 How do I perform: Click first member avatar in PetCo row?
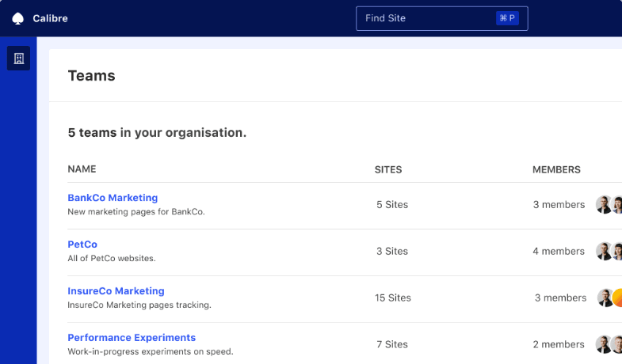604,252
